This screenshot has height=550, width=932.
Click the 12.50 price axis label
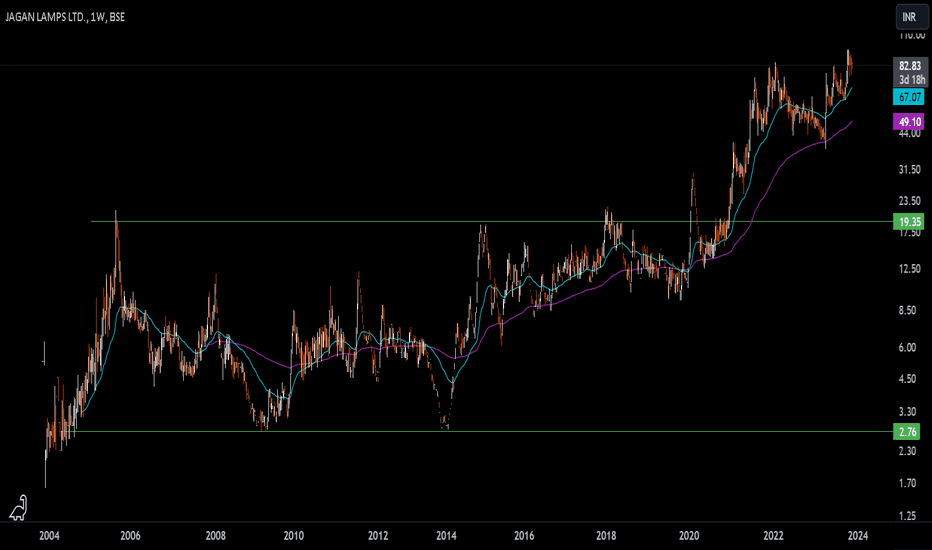click(909, 269)
